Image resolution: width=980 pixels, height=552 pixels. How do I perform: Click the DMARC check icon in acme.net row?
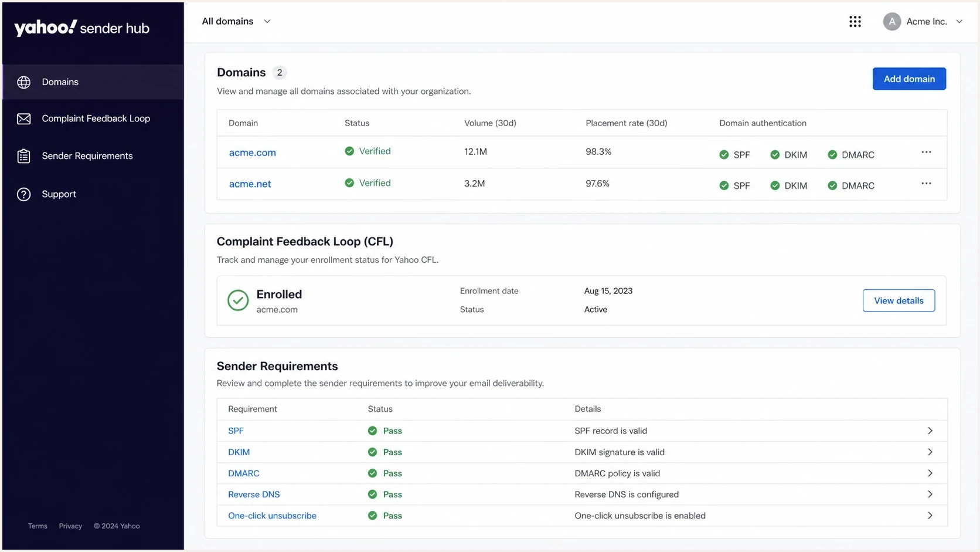(x=832, y=185)
